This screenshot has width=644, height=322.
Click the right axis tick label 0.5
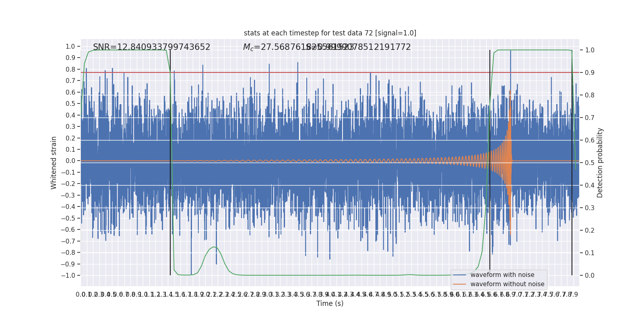[590, 163]
